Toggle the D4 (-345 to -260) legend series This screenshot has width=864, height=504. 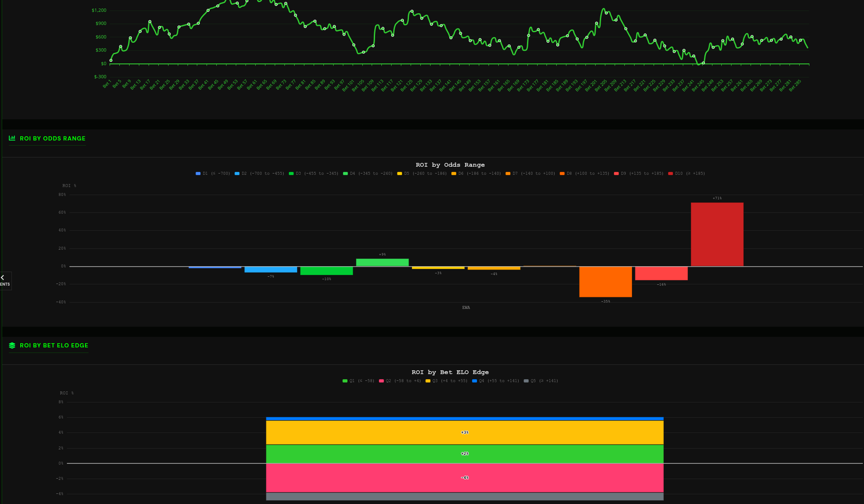[367, 174]
